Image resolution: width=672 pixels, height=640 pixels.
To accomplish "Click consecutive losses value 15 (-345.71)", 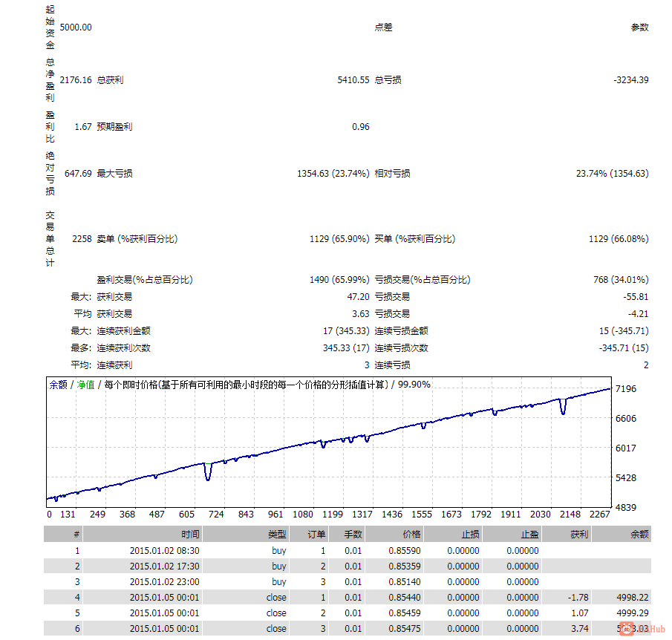I will (x=624, y=331).
